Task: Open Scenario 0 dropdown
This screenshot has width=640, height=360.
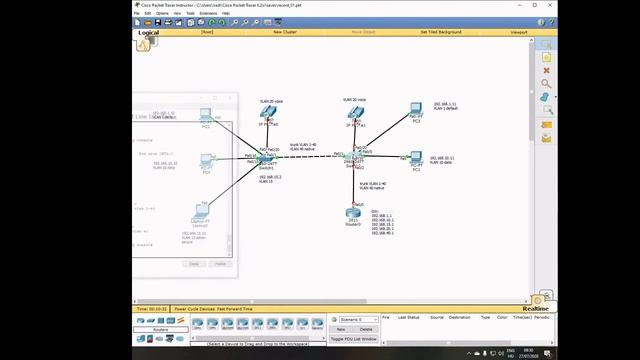Action: tap(358, 320)
